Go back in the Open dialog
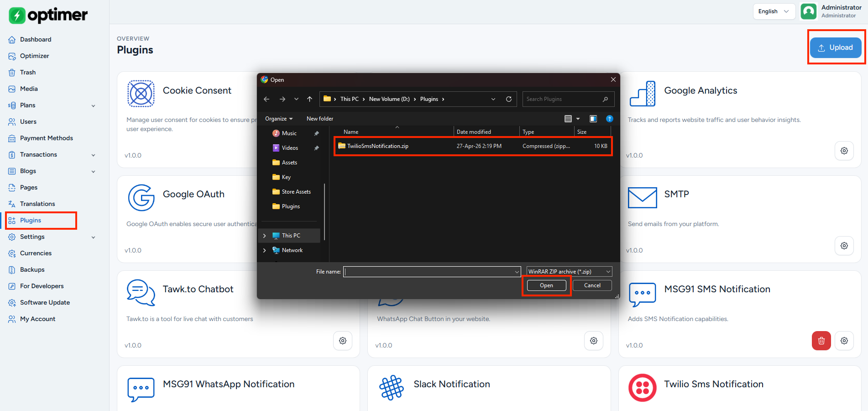 coord(267,99)
